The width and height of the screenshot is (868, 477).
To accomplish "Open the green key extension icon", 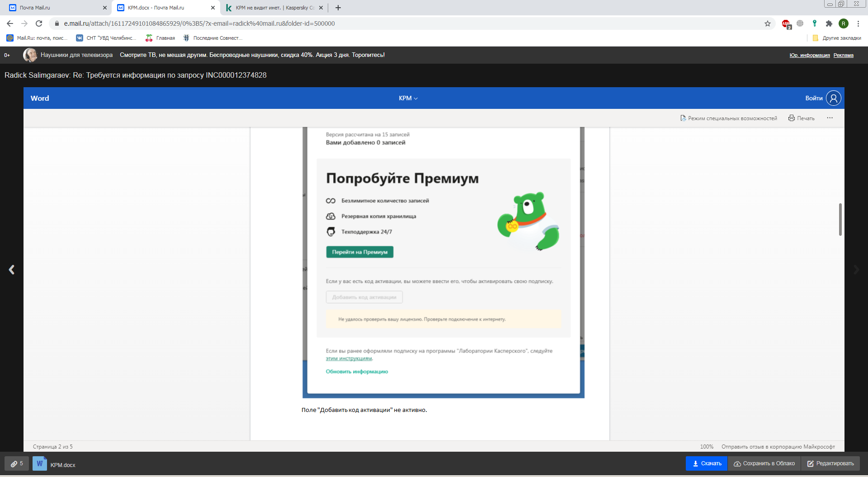I will click(x=815, y=23).
